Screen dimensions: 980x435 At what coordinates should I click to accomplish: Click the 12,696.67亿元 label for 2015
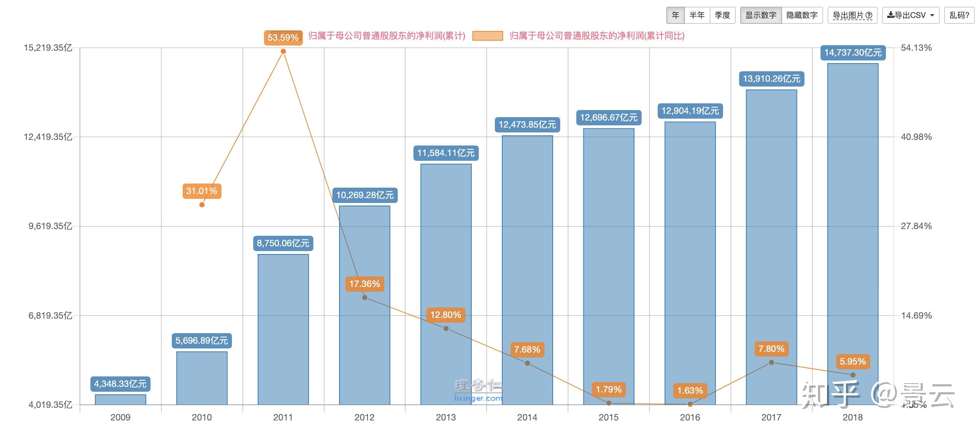click(x=609, y=118)
